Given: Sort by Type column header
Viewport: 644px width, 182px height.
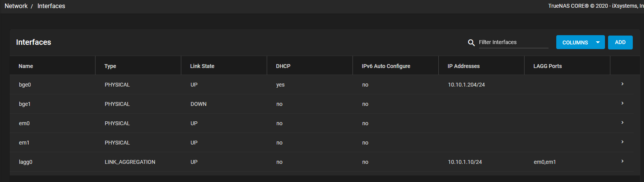Looking at the screenshot, I should pyautogui.click(x=110, y=66).
